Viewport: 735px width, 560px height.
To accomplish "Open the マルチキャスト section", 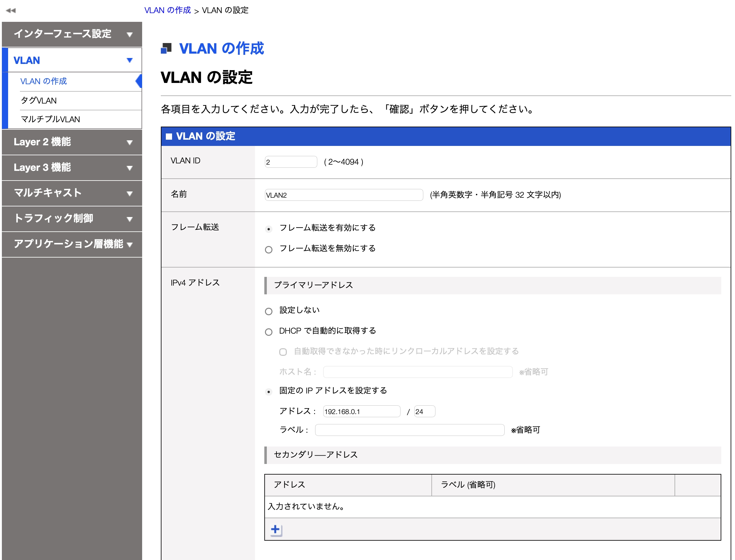I will point(72,193).
